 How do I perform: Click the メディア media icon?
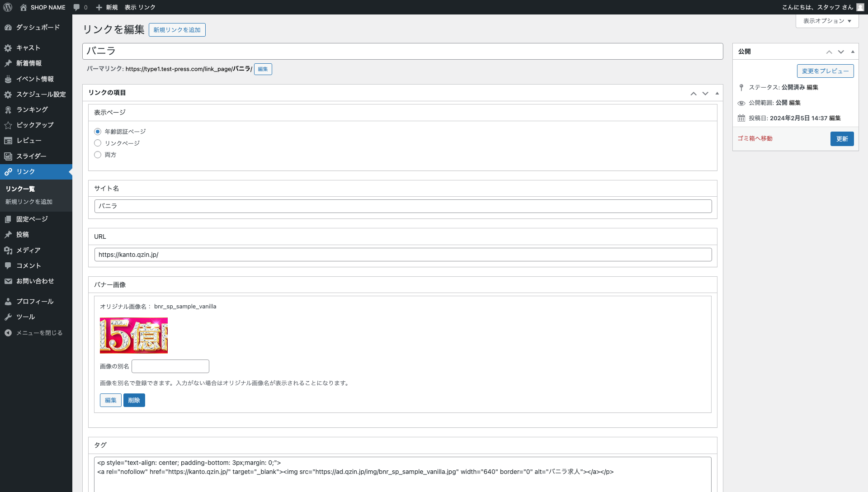8,251
